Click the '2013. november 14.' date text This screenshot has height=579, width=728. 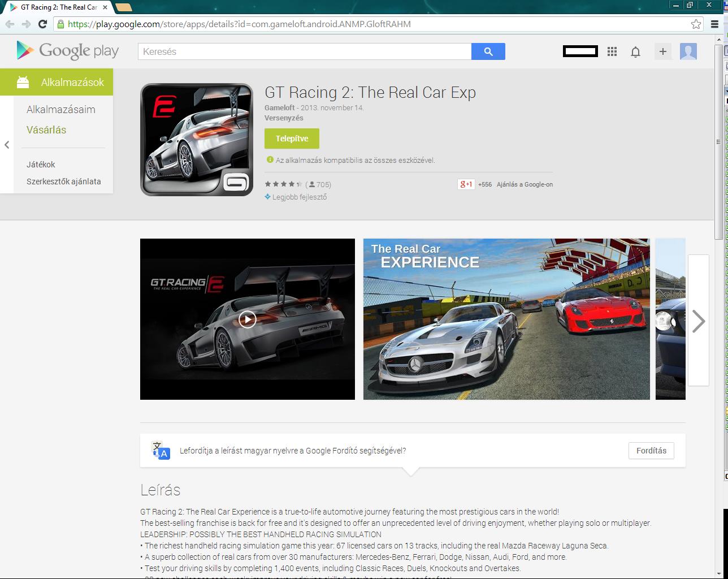pyautogui.click(x=332, y=107)
